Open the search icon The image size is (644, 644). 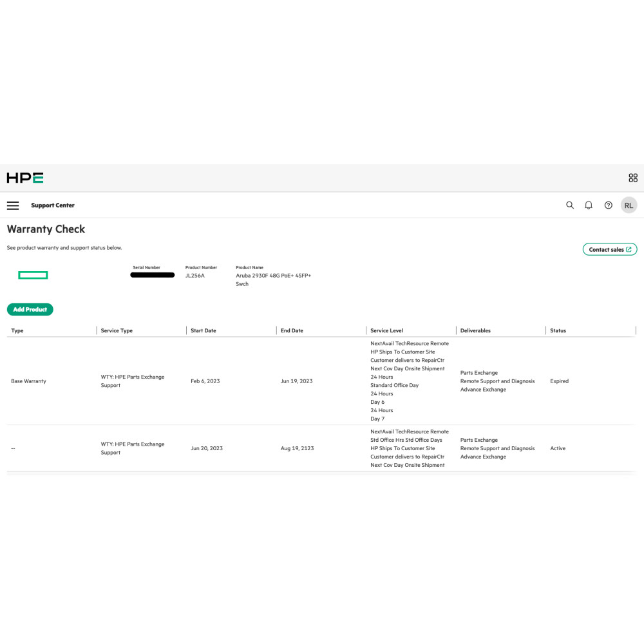(x=570, y=205)
